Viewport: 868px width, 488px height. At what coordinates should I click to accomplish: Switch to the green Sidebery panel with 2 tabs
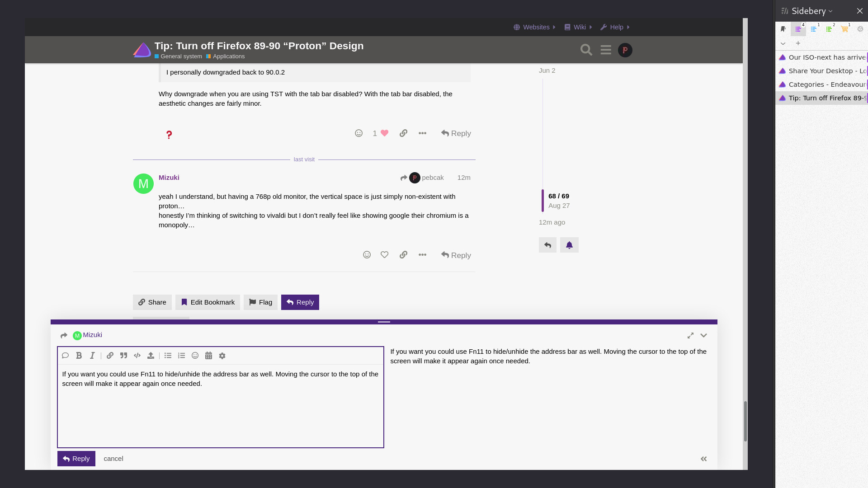tap(829, 29)
